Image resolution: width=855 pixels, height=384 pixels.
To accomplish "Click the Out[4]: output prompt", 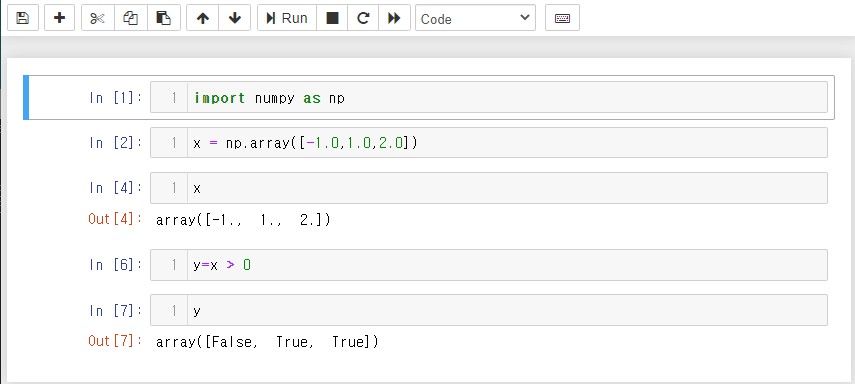I will click(x=116, y=219).
